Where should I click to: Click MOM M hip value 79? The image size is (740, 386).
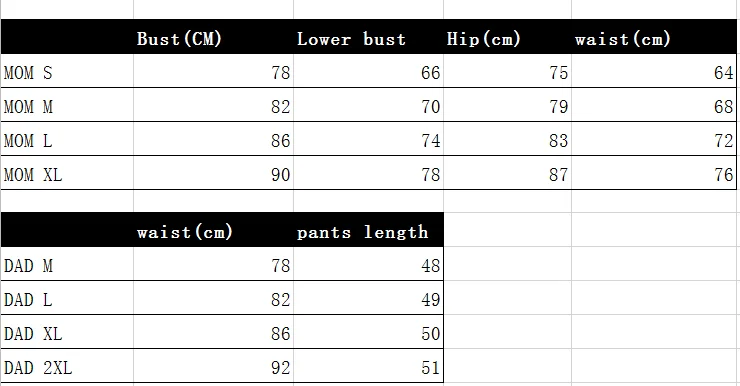coord(507,105)
